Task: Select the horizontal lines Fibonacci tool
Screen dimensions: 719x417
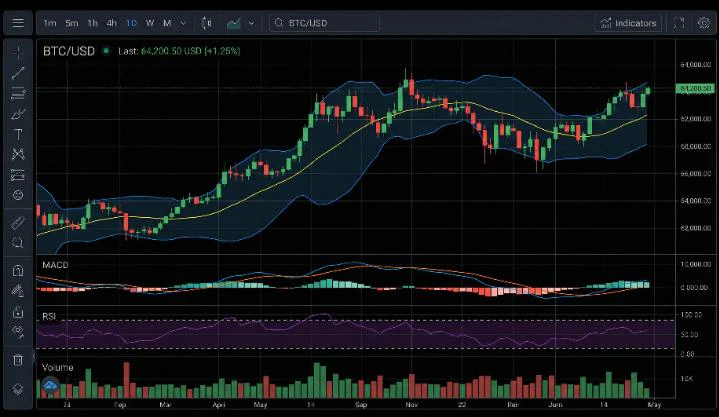Action: [18, 93]
